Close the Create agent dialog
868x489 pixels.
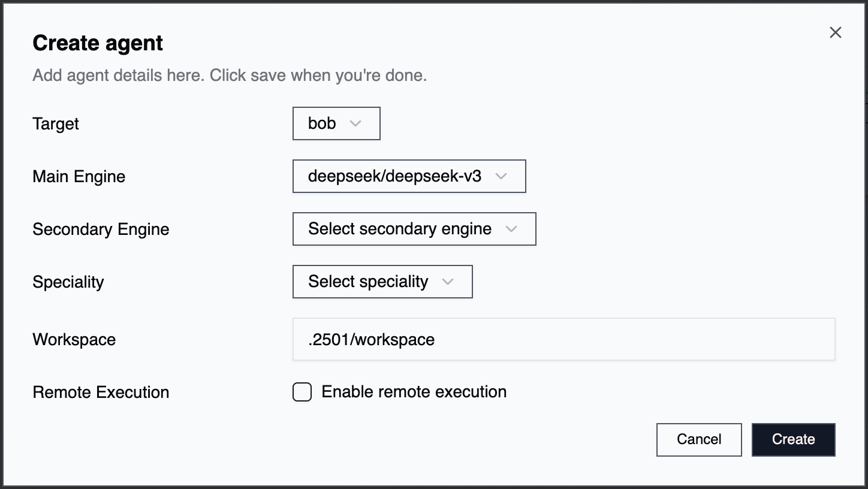tap(835, 33)
